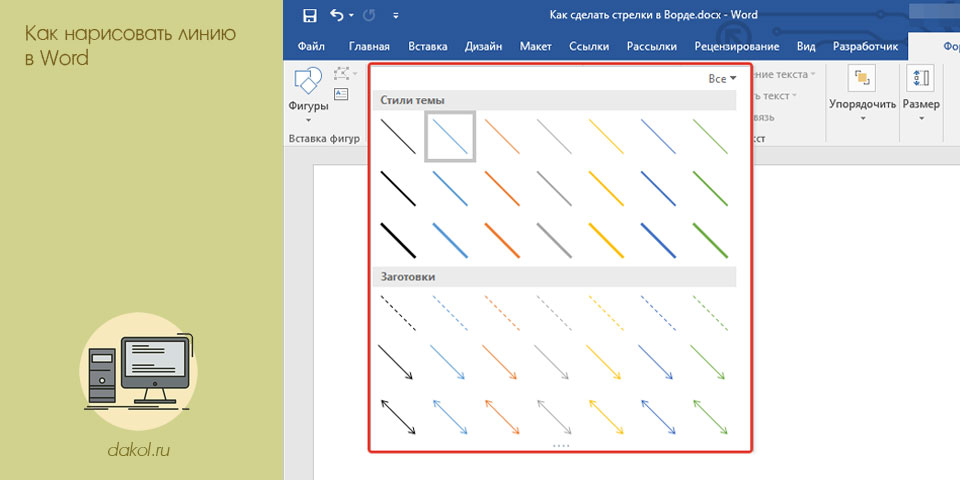Image resolution: width=960 pixels, height=480 pixels.
Task: Apply orange double-headed arrow preset
Action: pyautogui.click(x=502, y=417)
